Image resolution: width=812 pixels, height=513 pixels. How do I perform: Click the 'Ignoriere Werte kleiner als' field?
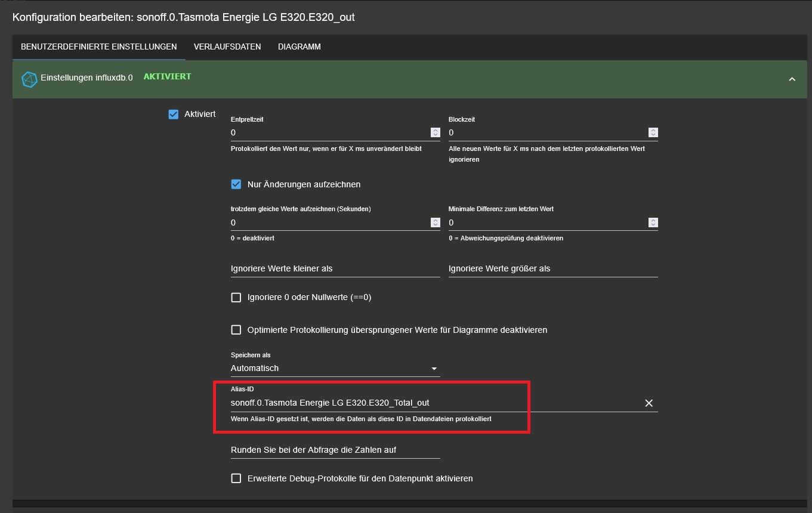click(335, 269)
